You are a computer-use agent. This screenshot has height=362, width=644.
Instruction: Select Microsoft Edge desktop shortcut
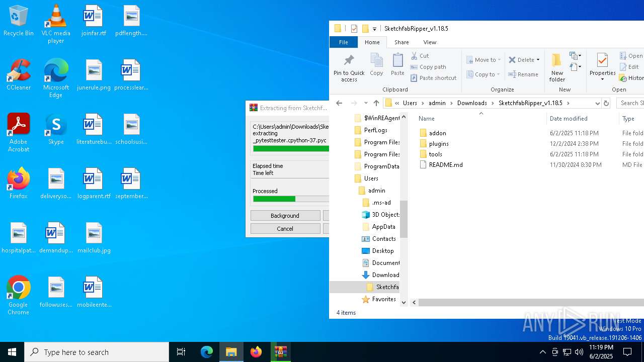56,78
